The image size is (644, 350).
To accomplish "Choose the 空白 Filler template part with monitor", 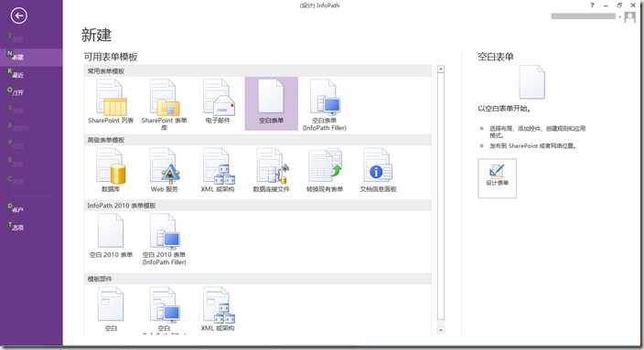I will tap(165, 310).
